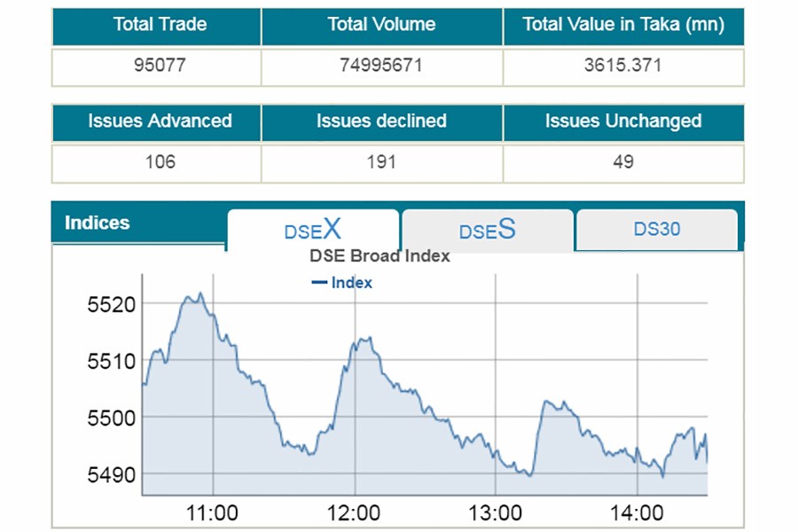Image resolution: width=798 pixels, height=532 pixels.
Task: Select the Issues Unchanged header
Action: tap(623, 121)
